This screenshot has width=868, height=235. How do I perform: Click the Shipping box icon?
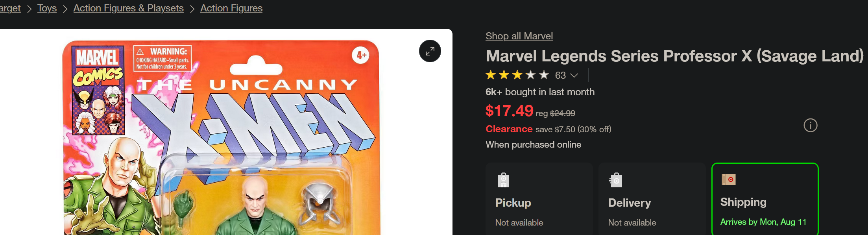click(x=728, y=179)
